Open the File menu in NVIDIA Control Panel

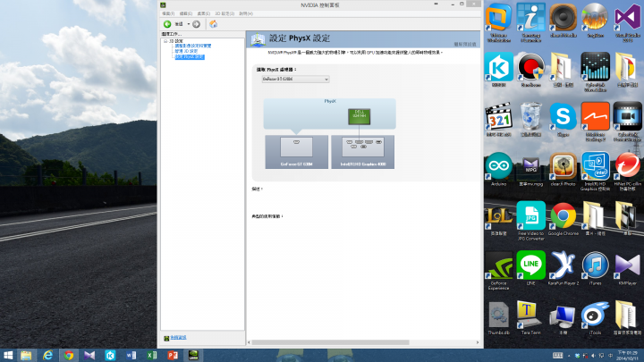coord(168,13)
